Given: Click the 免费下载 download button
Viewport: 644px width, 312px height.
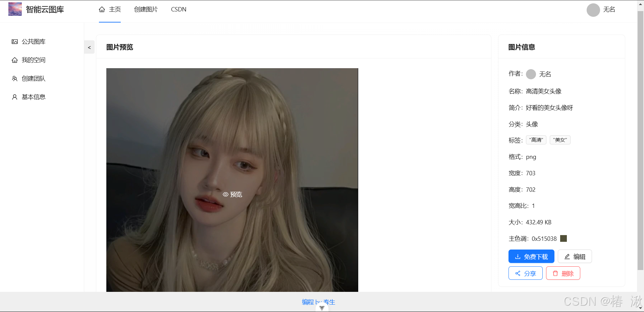Looking at the screenshot, I should pos(531,257).
